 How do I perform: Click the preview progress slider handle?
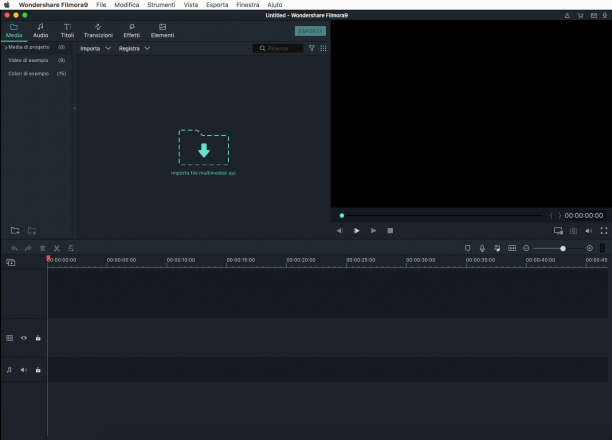[x=342, y=216]
